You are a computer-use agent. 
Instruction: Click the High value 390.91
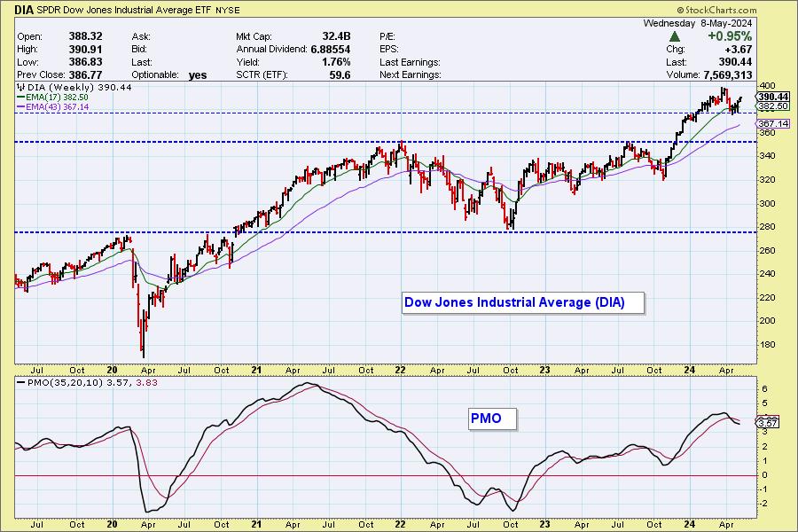pos(85,49)
